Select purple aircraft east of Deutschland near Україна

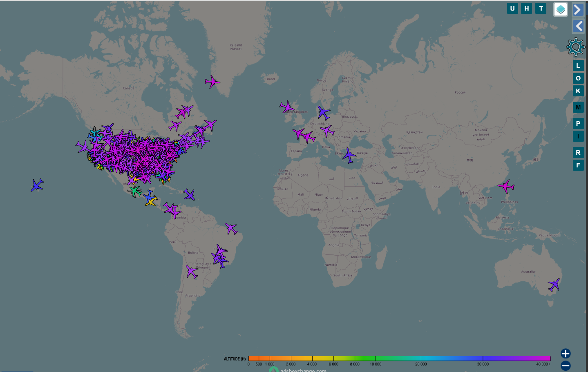click(327, 131)
